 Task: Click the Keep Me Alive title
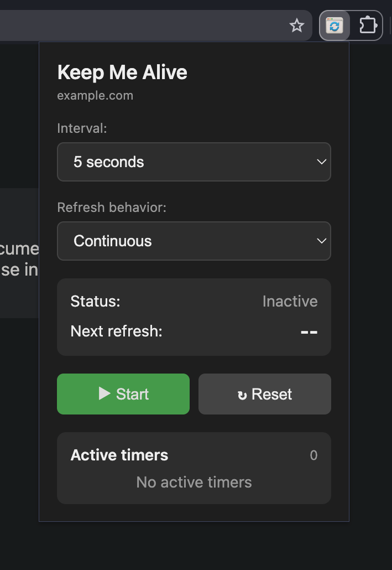click(122, 72)
